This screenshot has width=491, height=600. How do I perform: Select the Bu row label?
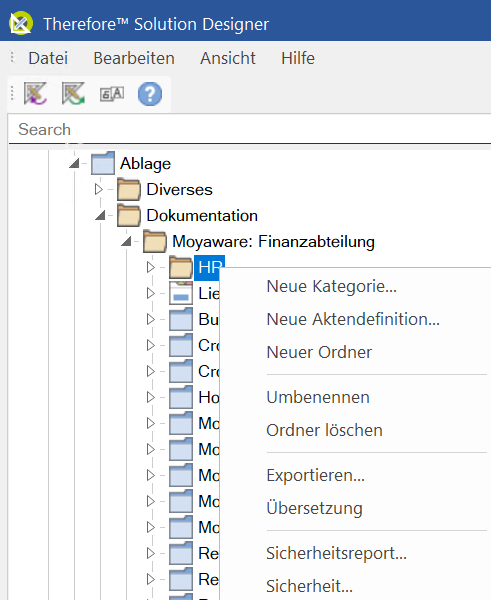209,320
